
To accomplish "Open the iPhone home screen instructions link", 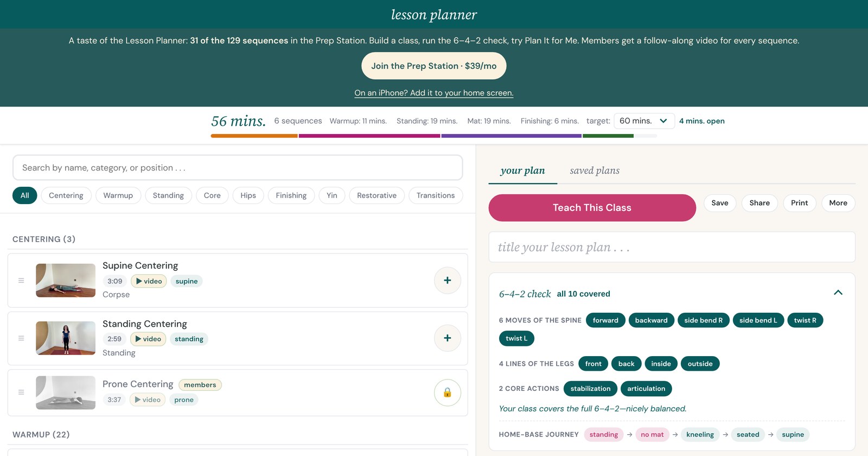I will 434,93.
